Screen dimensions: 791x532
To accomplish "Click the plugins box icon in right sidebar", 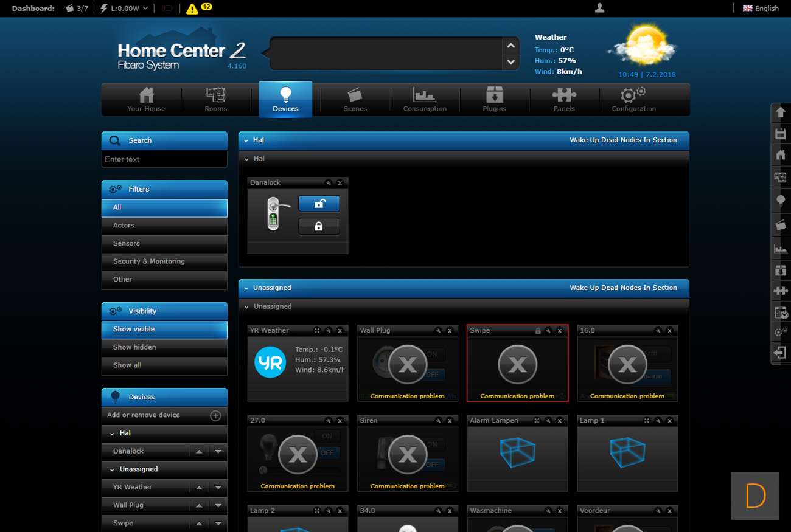I will click(781, 269).
